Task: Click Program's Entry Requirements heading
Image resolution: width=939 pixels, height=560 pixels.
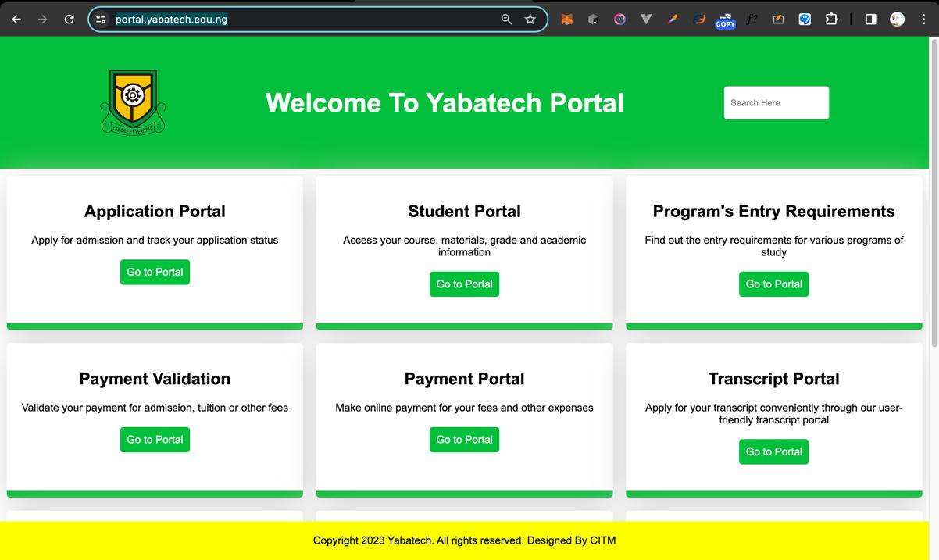Action: point(773,212)
